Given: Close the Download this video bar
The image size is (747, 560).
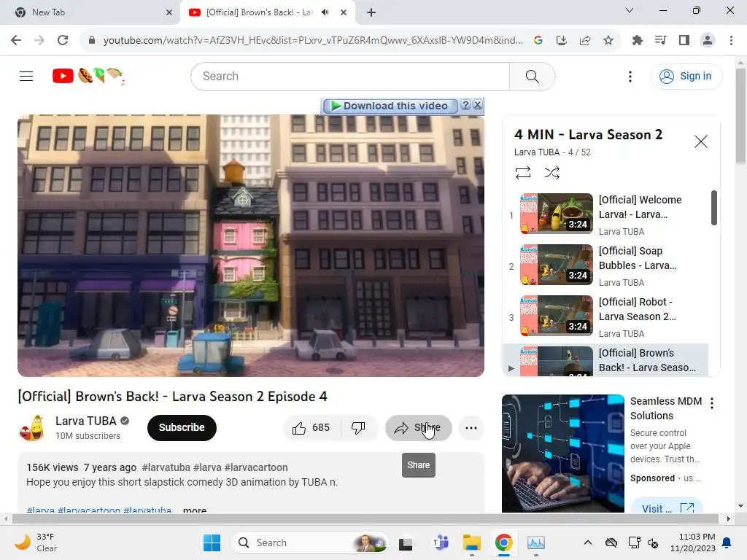Looking at the screenshot, I should 477,105.
